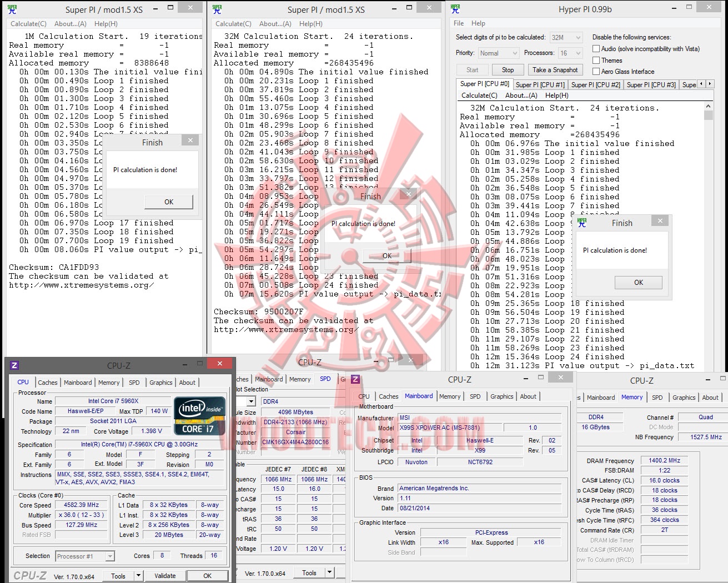The height and width of the screenshot is (583, 728).
Task: Open the Calculate(C) menu in the 1M Super PI window
Action: click(28, 24)
